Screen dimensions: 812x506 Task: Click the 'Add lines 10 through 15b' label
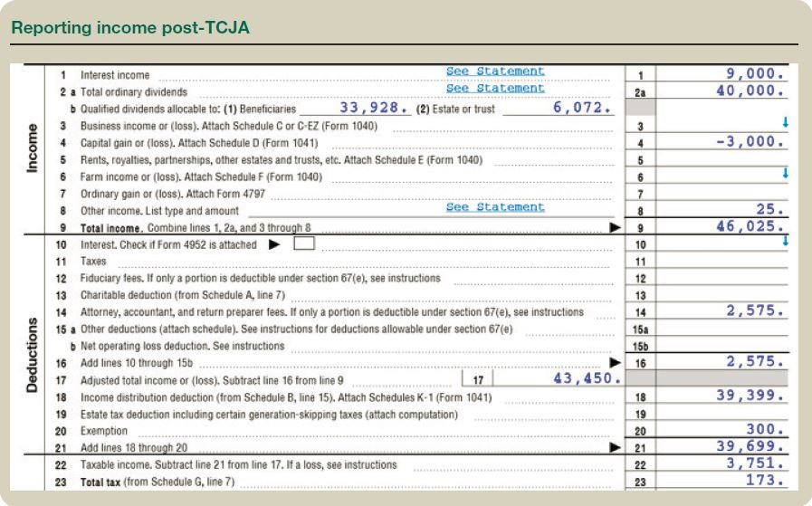click(136, 363)
